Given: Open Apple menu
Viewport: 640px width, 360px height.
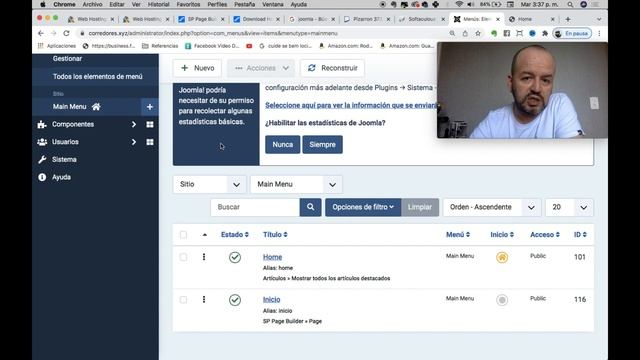Looking at the screenshot, I should [x=43, y=4].
